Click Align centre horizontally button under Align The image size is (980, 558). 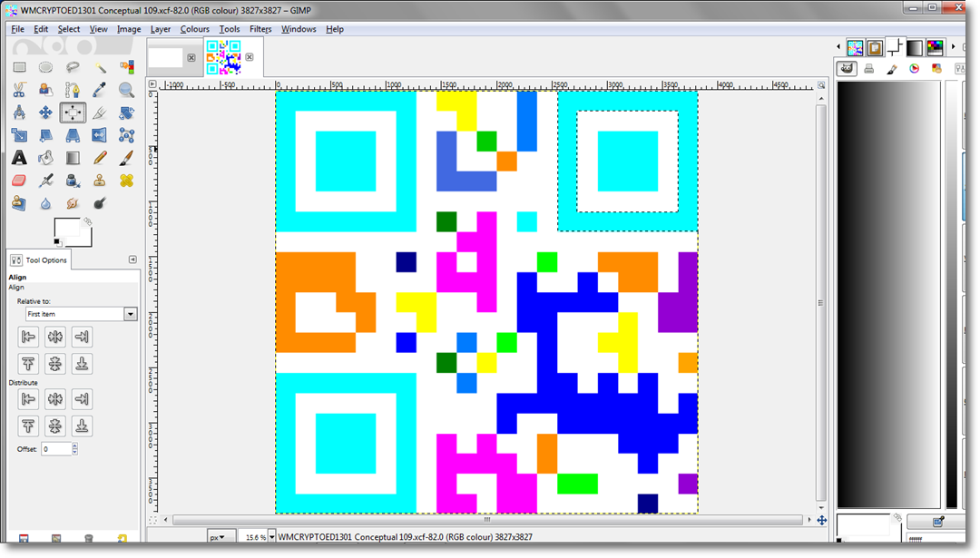[55, 337]
